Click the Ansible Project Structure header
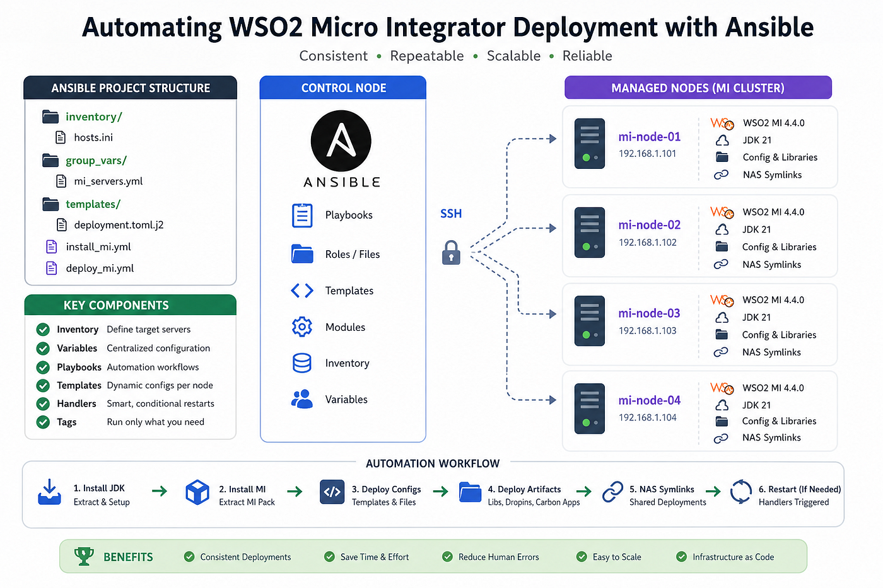Image resolution: width=883 pixels, height=588 pixels. 131,88
